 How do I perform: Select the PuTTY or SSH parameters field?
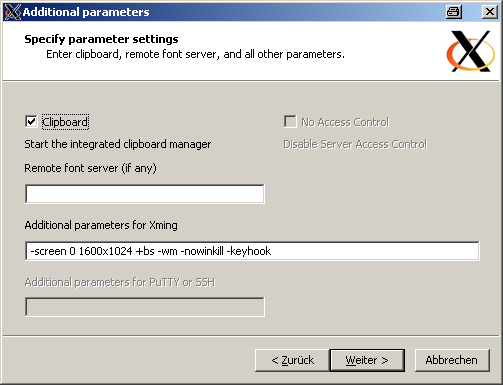[145, 307]
